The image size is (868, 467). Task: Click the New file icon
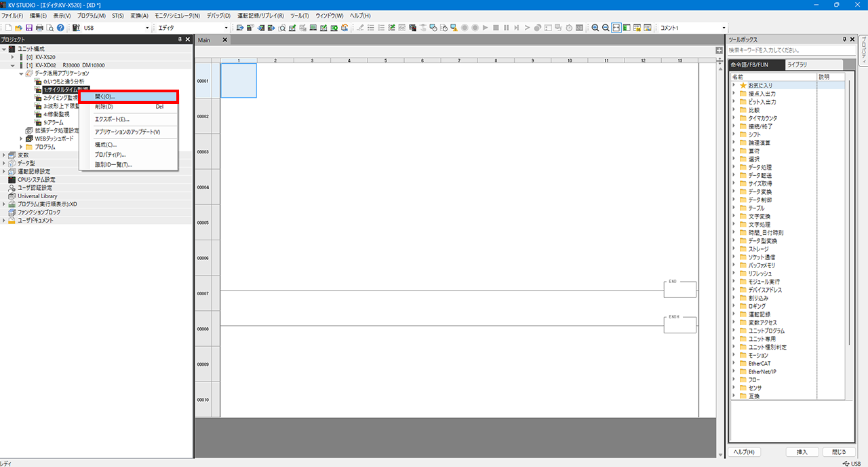tap(8, 28)
